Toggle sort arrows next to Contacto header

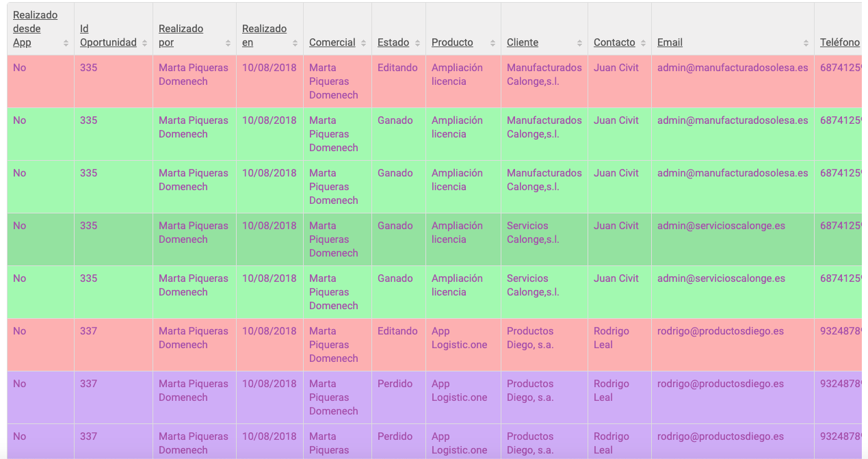643,43
